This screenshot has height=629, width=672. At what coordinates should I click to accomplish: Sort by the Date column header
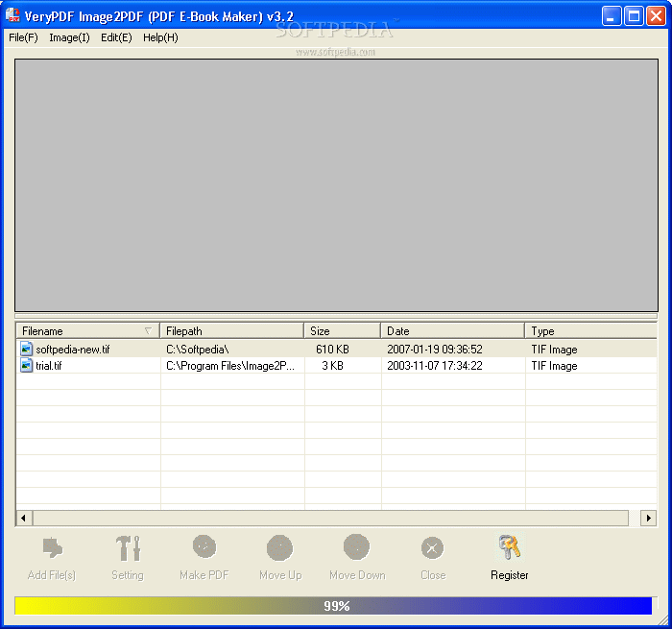[452, 331]
